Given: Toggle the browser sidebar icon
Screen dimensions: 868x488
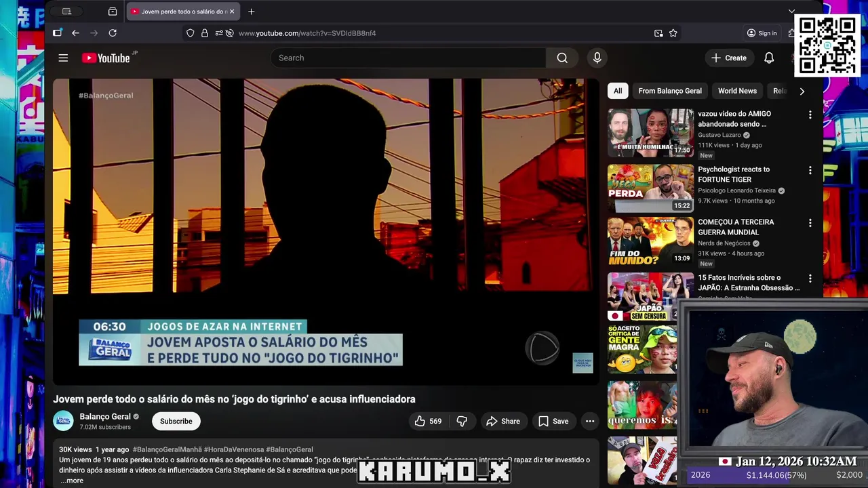Looking at the screenshot, I should pos(58,33).
